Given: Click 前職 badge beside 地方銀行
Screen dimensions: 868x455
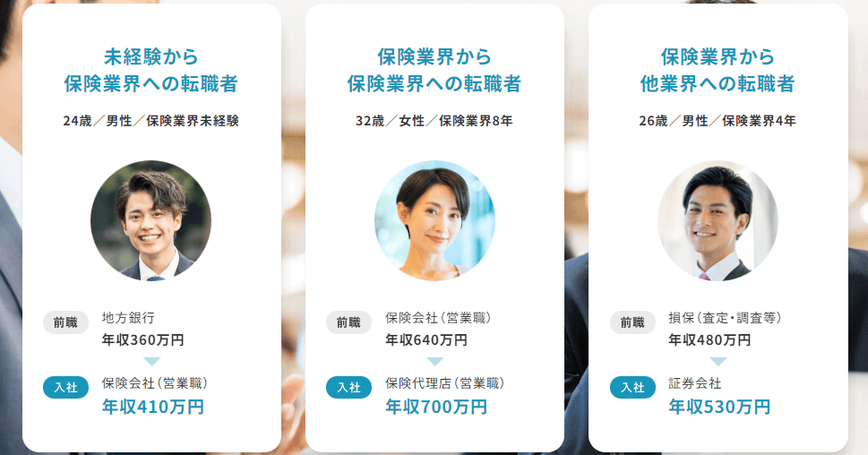Looking at the screenshot, I should click(66, 322).
